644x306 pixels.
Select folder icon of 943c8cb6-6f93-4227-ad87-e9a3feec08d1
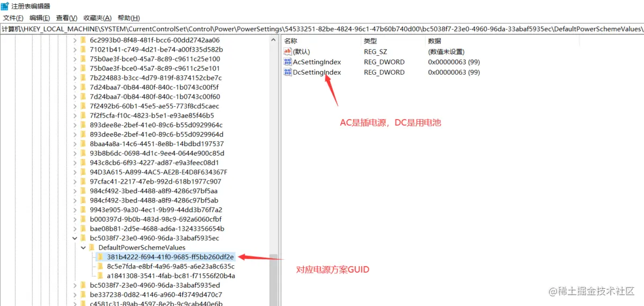click(83, 163)
